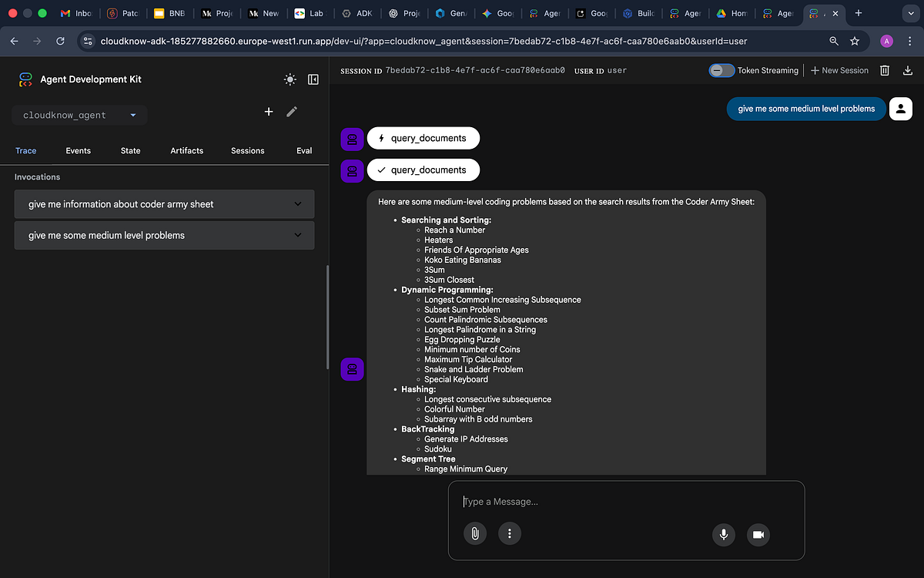This screenshot has height=578, width=924.
Task: Edit agent with pencil icon
Action: [292, 112]
